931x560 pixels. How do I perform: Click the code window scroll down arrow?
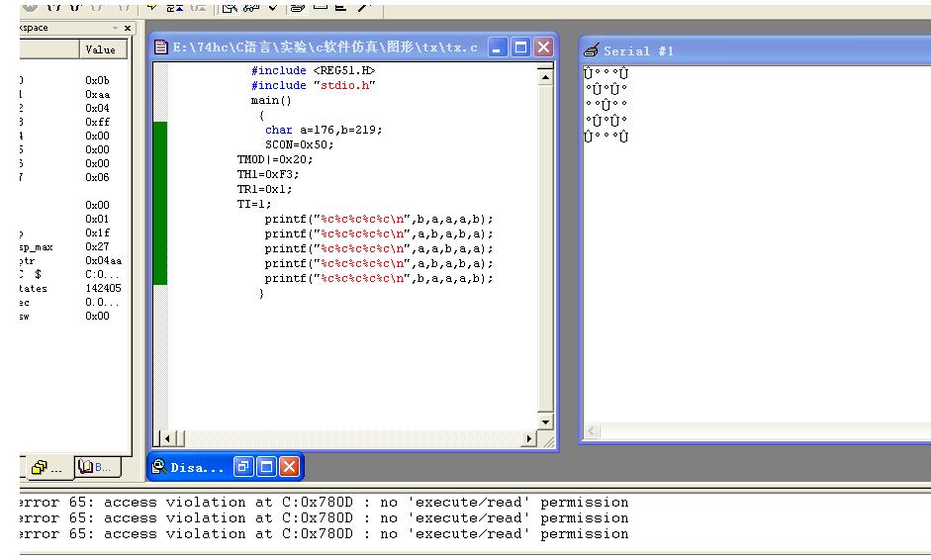[545, 421]
